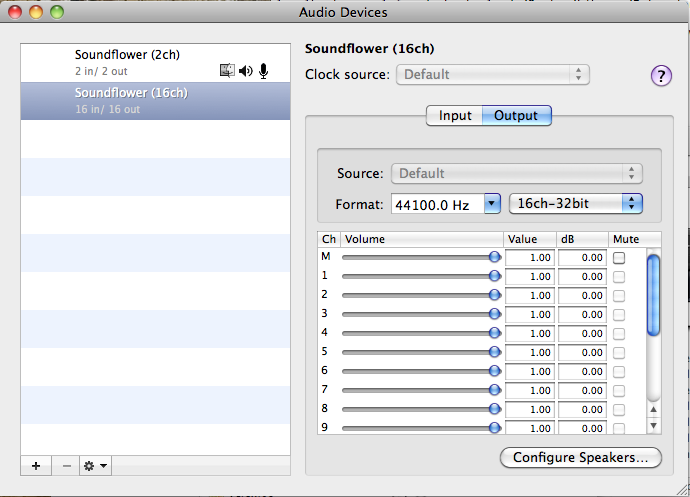
Task: Click the dB field for channel 6
Action: 582,372
